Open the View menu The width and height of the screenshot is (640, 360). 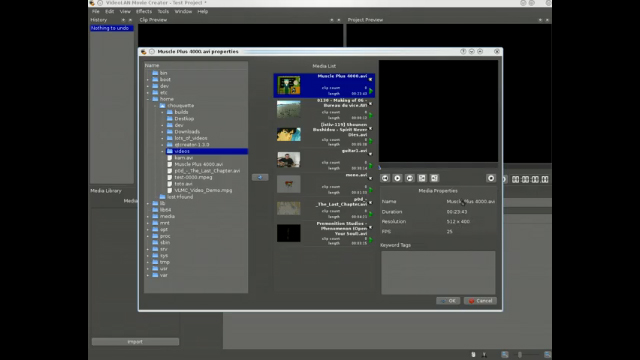[125, 11]
